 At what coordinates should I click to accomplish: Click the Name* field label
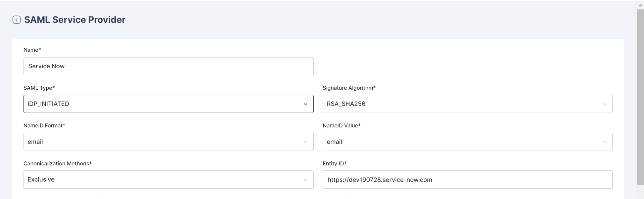(x=32, y=50)
